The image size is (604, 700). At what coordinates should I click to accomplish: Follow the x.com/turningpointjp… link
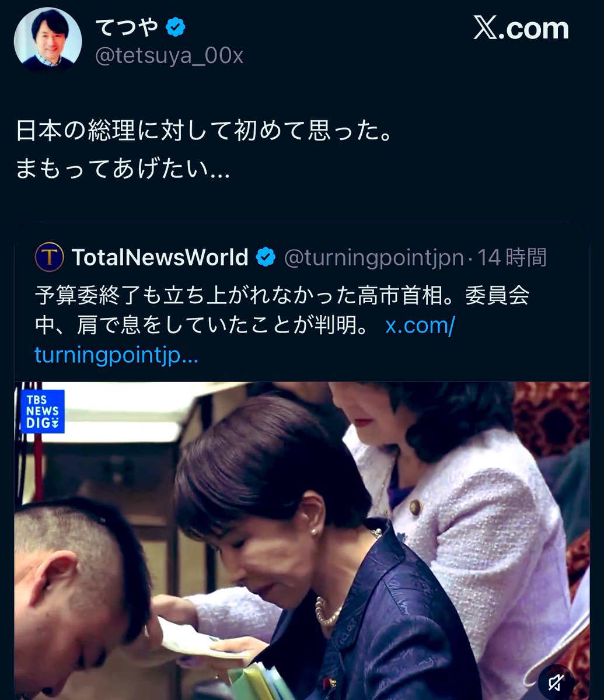tap(245, 340)
